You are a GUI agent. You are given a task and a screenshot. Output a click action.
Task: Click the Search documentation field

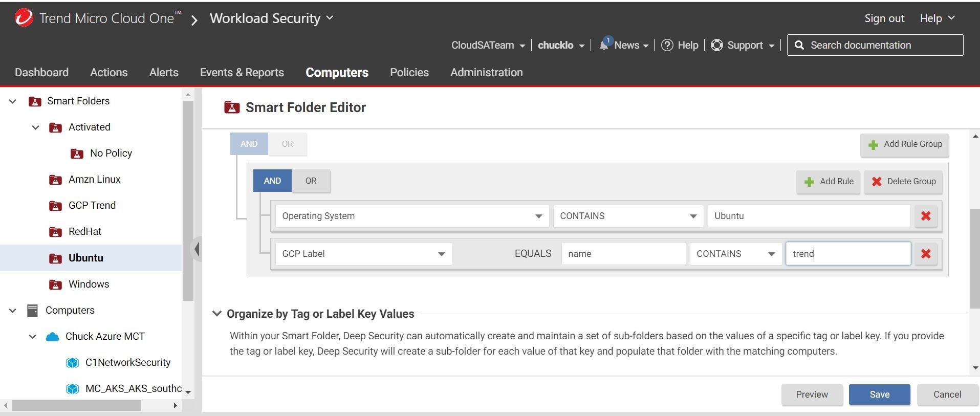coord(875,45)
